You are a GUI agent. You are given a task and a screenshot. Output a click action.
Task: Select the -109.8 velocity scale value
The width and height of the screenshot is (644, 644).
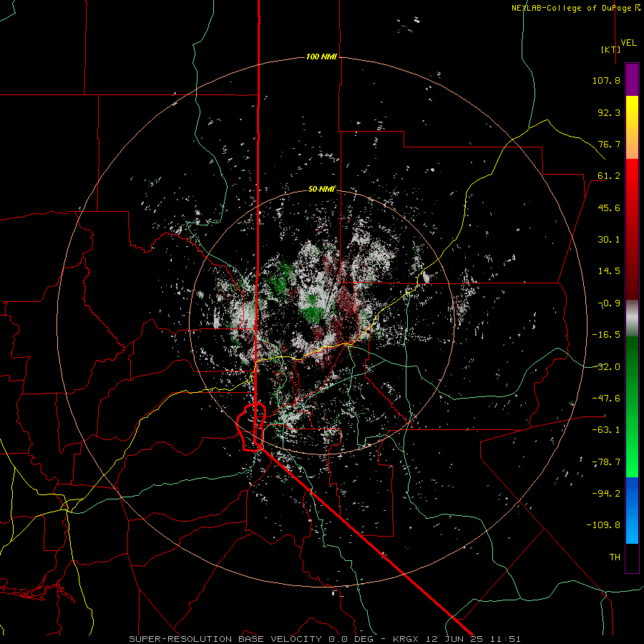coord(604,525)
